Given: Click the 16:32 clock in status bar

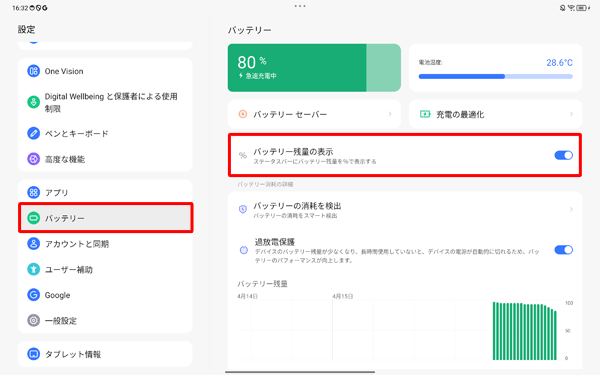Looking at the screenshot, I should coord(20,8).
